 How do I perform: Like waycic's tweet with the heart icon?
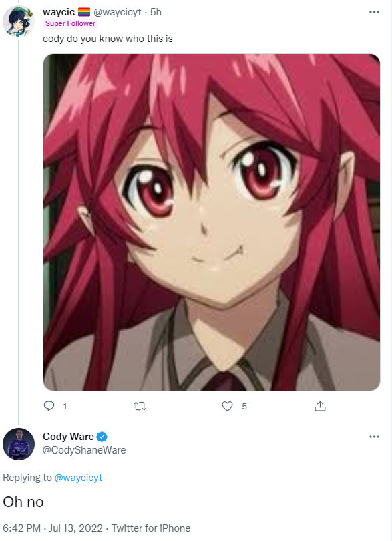[227, 406]
